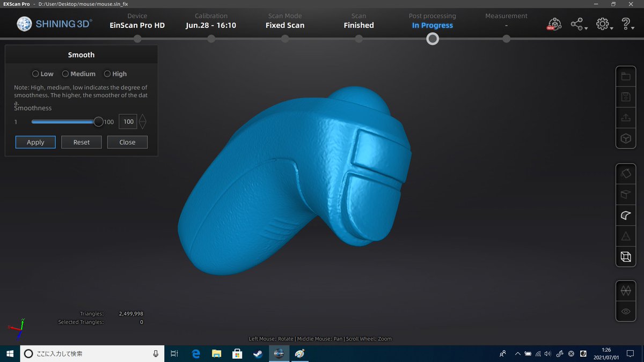
Task: Close the Smooth panel
Action: coord(127,142)
